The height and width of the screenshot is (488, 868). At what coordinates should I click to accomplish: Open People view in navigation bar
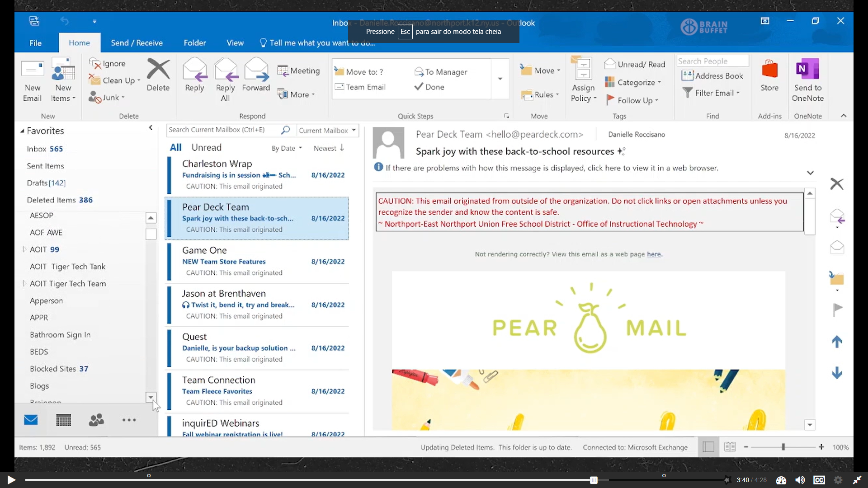click(96, 420)
